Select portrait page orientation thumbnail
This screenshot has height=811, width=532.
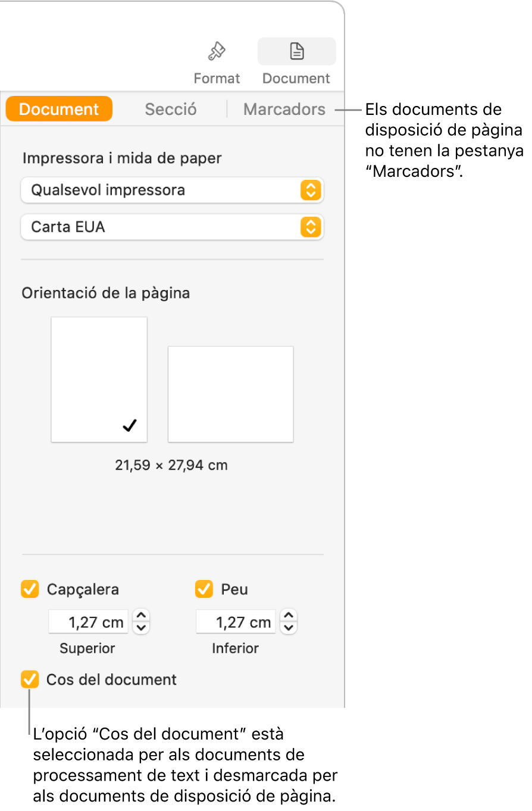[99, 379]
